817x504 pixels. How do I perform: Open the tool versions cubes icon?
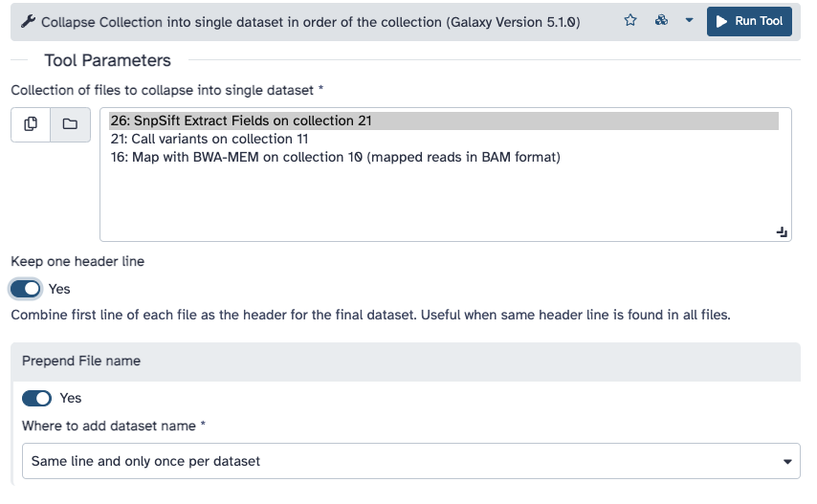(x=661, y=21)
